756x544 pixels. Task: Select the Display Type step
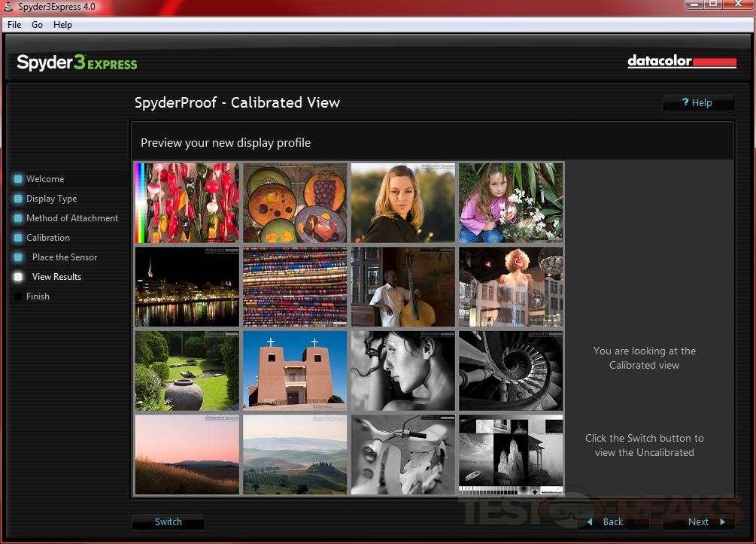[x=52, y=199]
